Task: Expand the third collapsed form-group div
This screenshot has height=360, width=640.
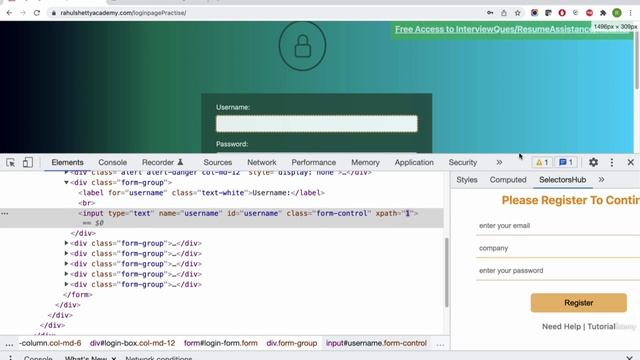Action: click(66, 264)
